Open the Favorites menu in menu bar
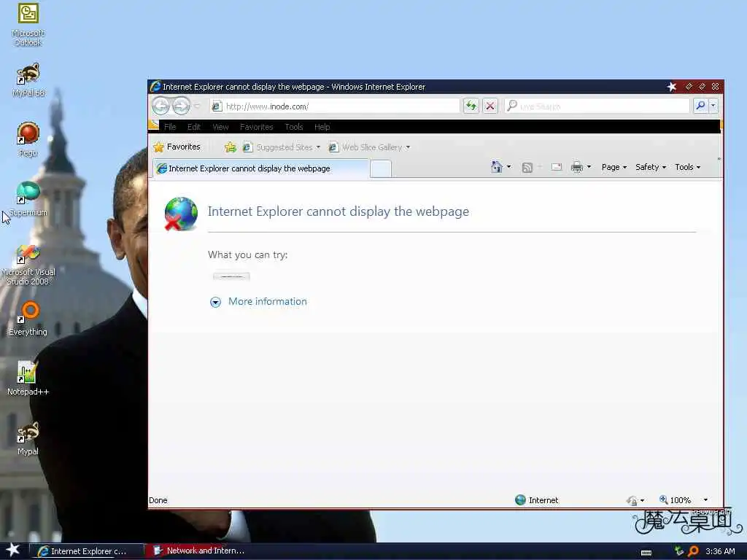 256,127
